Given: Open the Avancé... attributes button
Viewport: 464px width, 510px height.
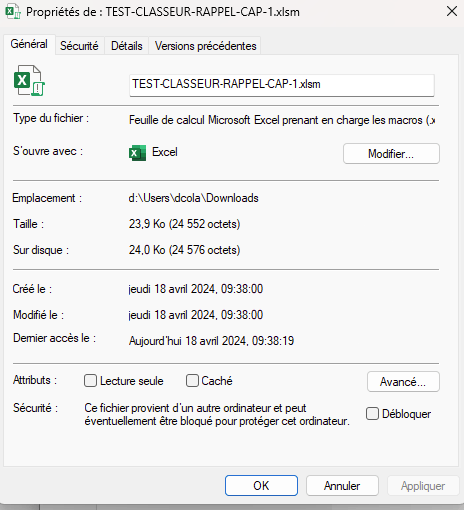Looking at the screenshot, I should point(403,382).
